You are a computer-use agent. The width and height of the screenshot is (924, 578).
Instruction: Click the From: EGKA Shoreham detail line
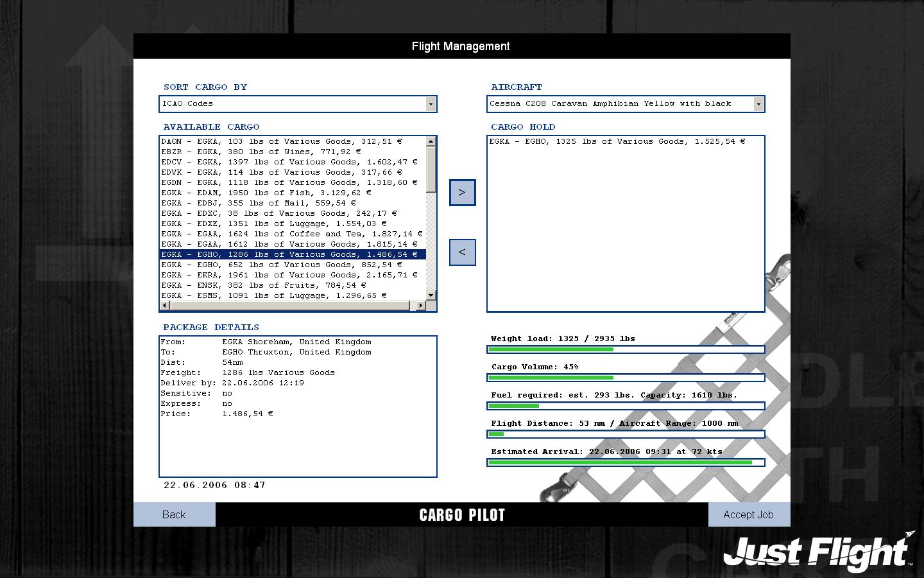tap(266, 342)
